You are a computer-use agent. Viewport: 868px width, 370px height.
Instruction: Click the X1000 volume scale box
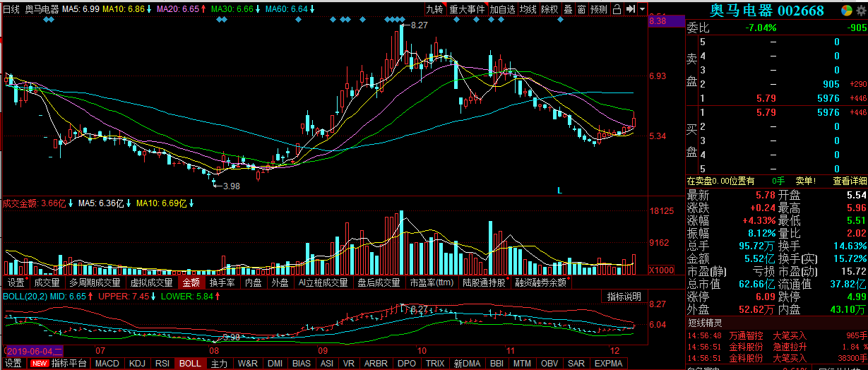tap(661, 270)
